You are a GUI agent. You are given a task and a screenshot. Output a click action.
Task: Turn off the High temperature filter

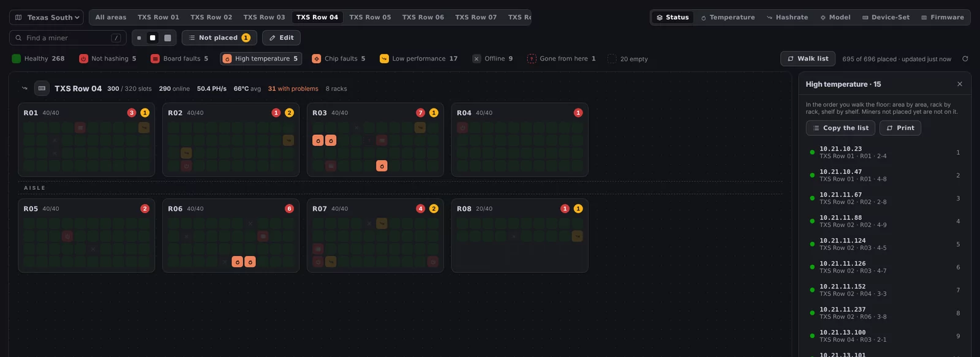pyautogui.click(x=261, y=59)
